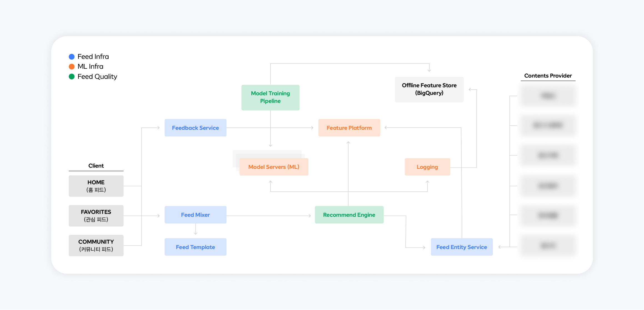Image resolution: width=644 pixels, height=310 pixels.
Task: Click the Client section heading
Action: [96, 166]
